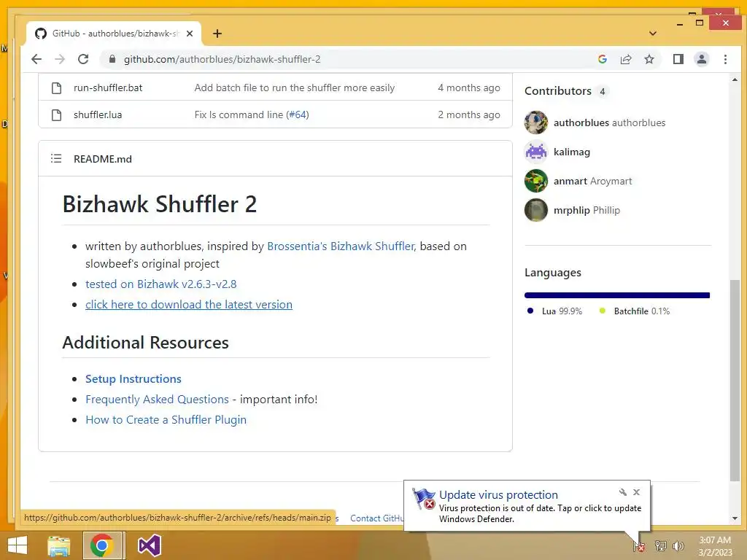Open a new browser tab
This screenshot has height=560, width=747.
click(217, 34)
